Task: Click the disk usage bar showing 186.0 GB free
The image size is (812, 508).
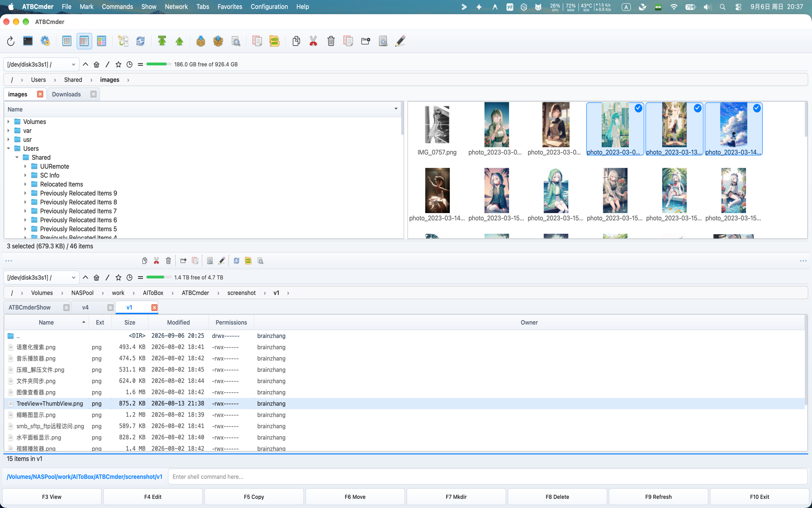Action: coord(159,64)
